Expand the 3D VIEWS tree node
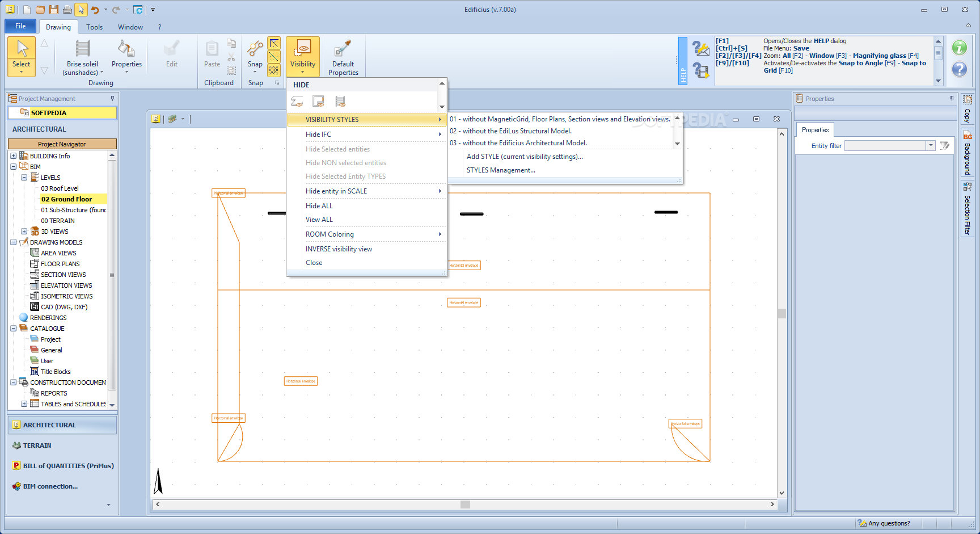The height and width of the screenshot is (534, 980). click(x=24, y=232)
